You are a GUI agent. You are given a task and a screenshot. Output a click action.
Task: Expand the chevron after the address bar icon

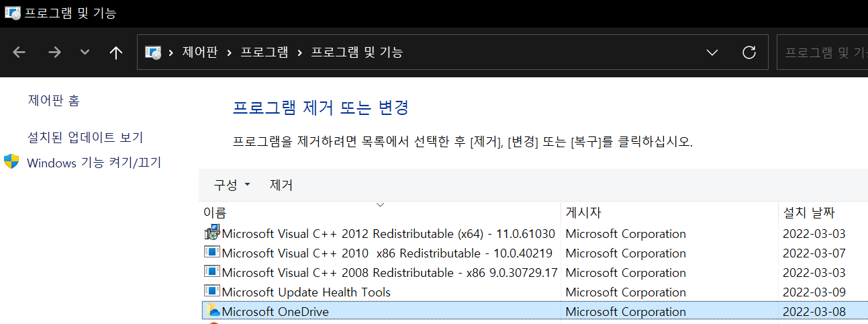pyautogui.click(x=171, y=52)
